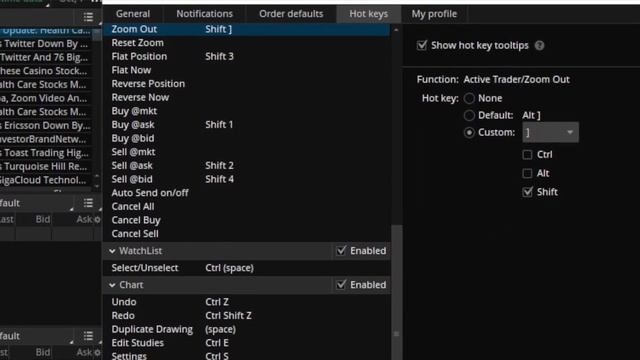Open the My profile tab
The height and width of the screenshot is (360, 640).
click(x=434, y=14)
